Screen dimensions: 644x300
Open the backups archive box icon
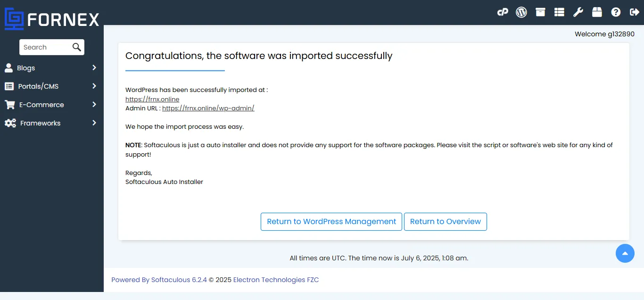[x=540, y=12]
